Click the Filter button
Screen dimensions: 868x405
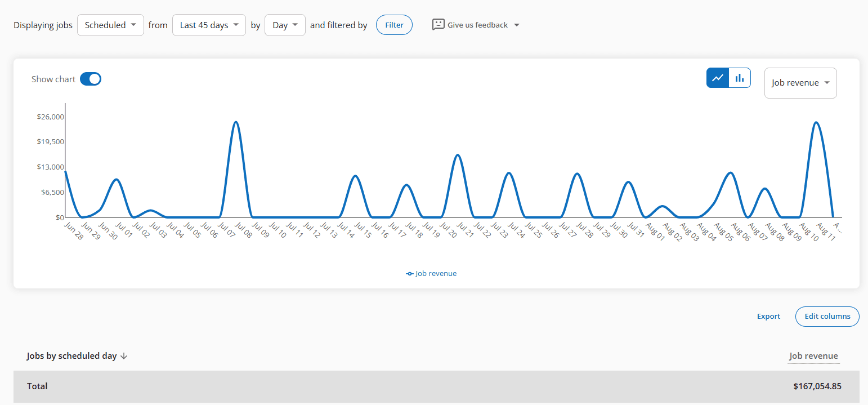[394, 25]
